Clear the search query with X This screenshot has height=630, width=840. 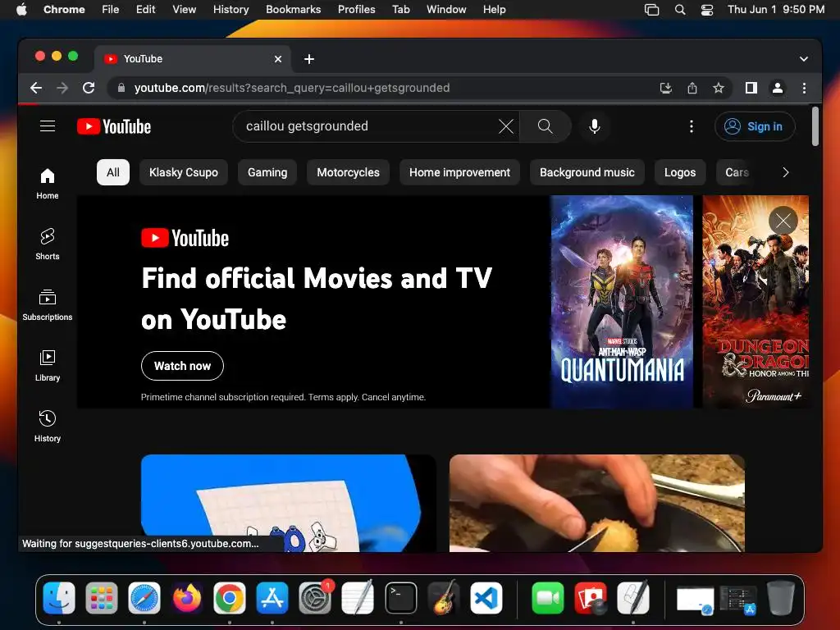[505, 126]
